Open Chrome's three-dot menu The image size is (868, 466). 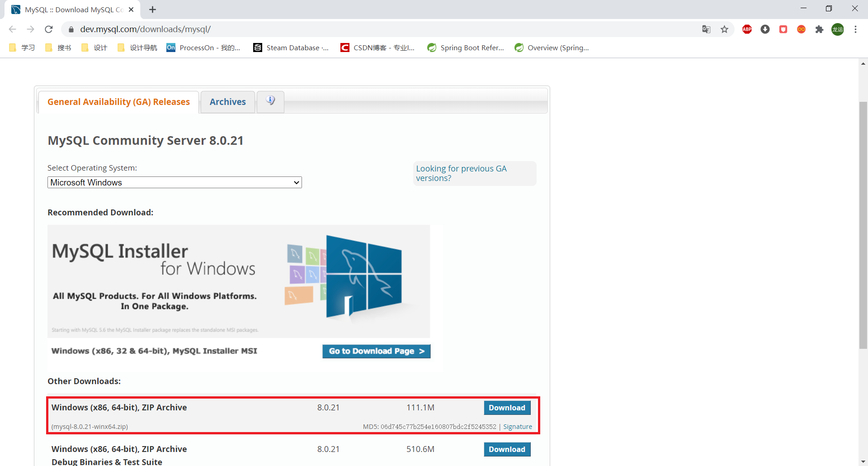tap(855, 29)
